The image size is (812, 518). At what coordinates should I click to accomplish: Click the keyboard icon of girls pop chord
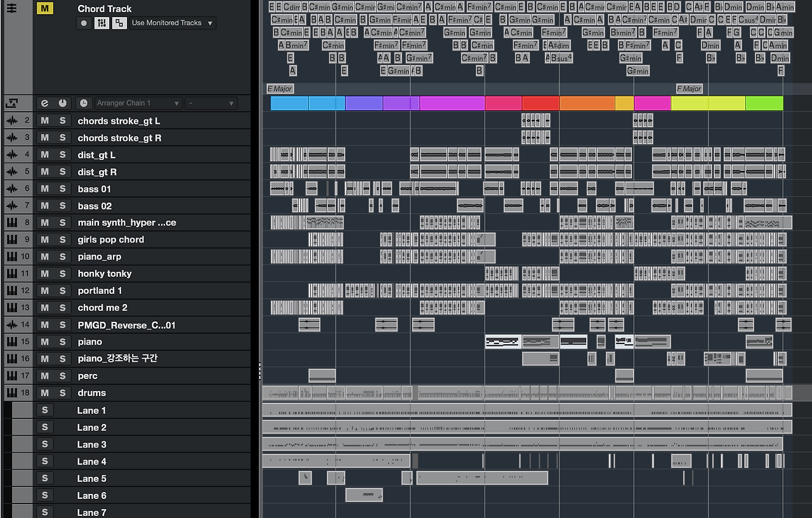click(x=11, y=239)
